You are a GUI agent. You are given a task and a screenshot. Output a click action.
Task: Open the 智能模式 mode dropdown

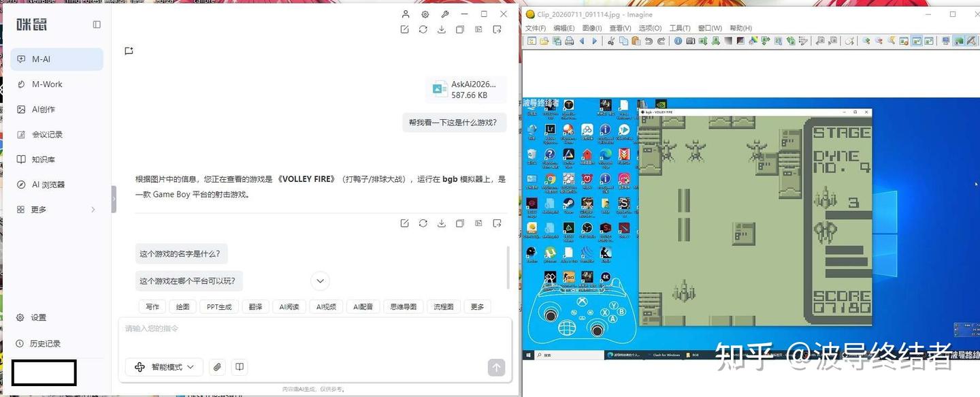point(164,367)
